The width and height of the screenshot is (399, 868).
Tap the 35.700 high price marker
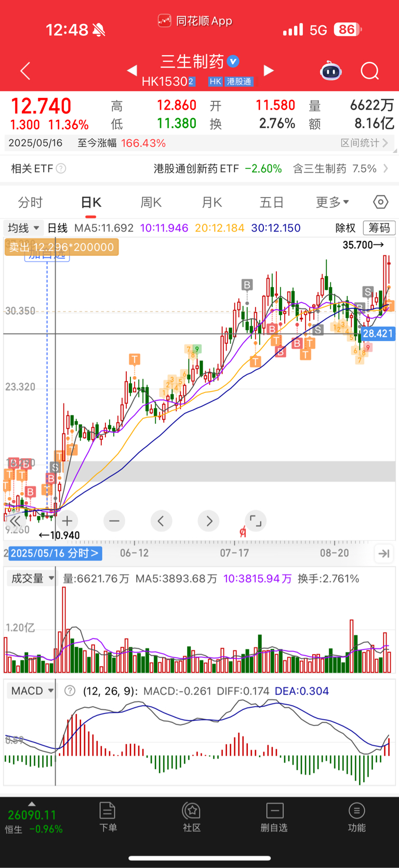click(x=363, y=245)
